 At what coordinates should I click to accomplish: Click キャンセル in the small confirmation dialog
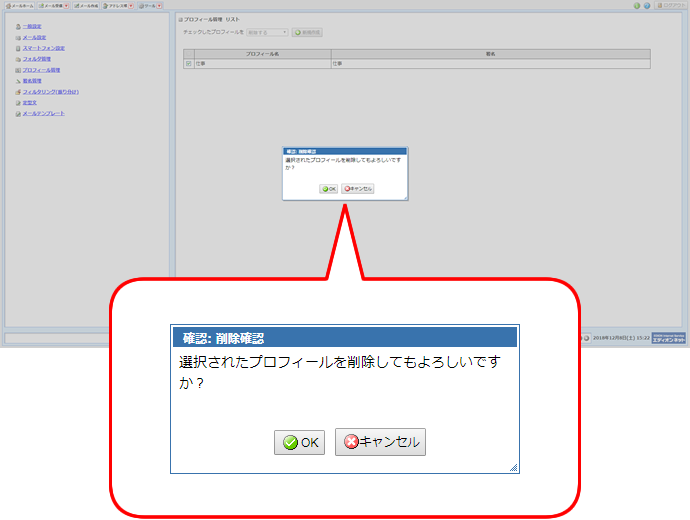358,189
